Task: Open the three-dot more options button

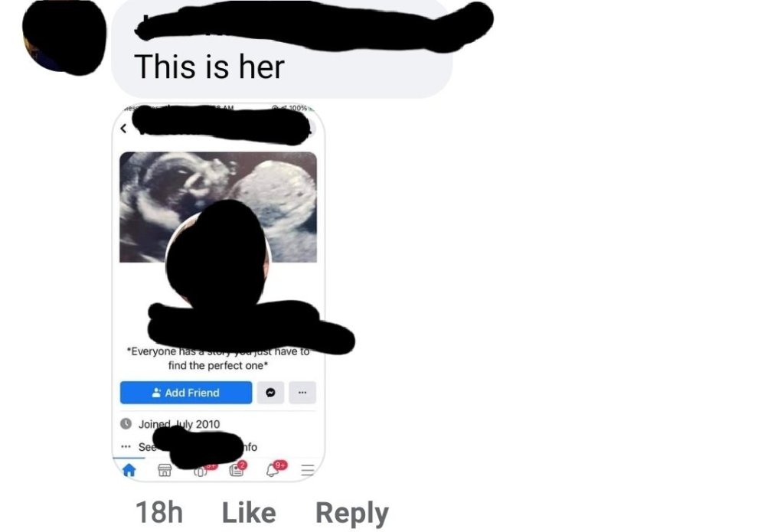Action: coord(302,393)
